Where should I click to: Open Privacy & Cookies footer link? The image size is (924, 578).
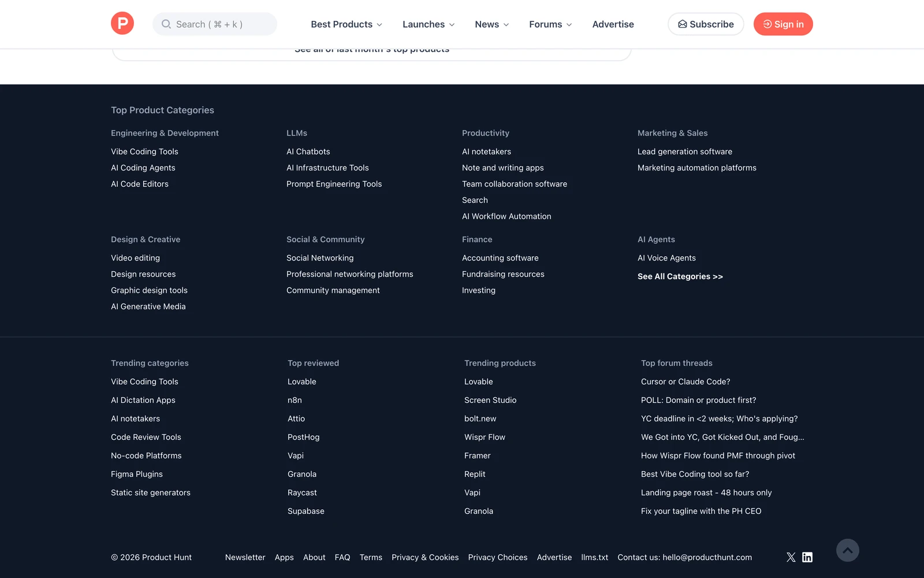click(425, 557)
